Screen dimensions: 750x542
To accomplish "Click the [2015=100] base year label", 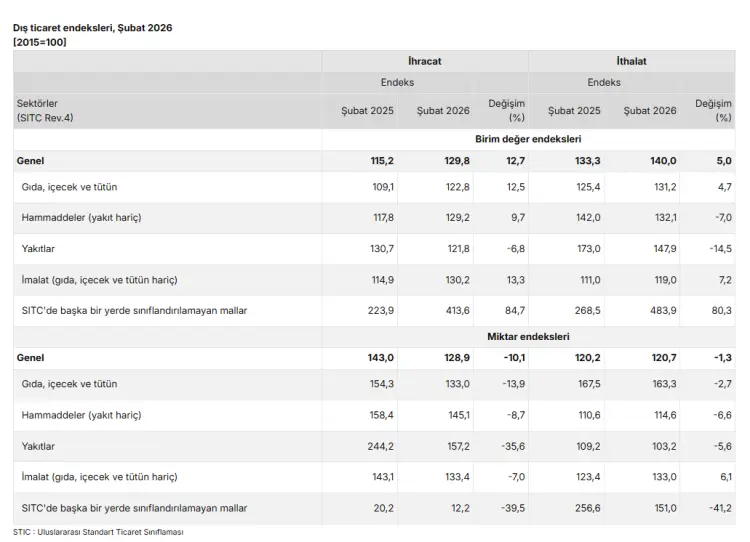I will coord(40,42).
